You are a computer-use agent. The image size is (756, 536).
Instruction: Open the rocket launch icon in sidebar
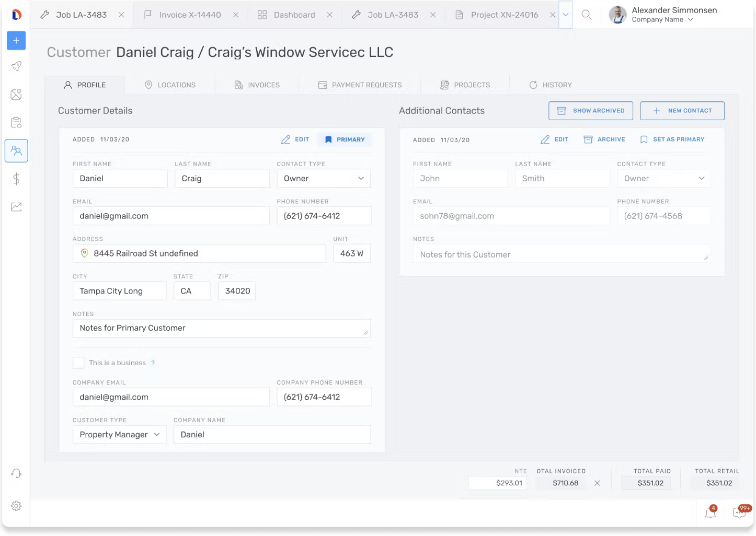click(16, 66)
